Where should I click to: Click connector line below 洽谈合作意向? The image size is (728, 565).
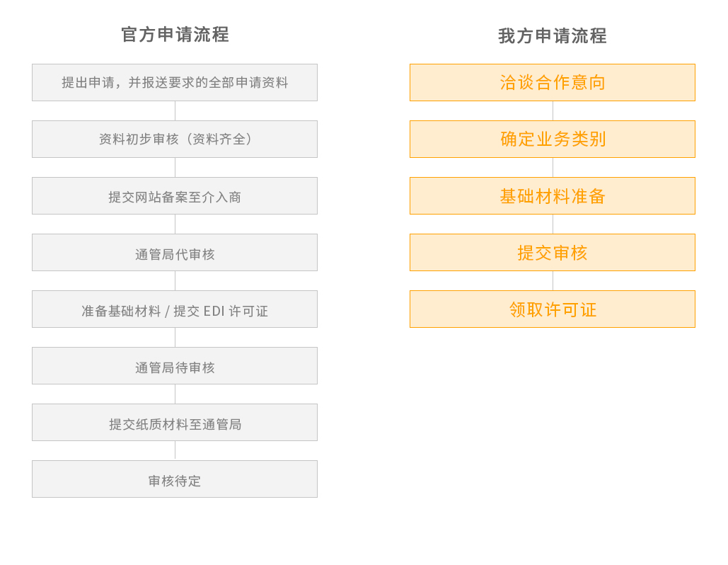[553, 111]
